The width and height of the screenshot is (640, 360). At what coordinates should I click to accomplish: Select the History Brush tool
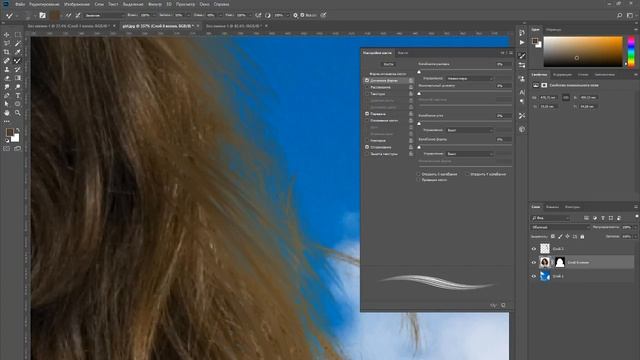(x=18, y=69)
